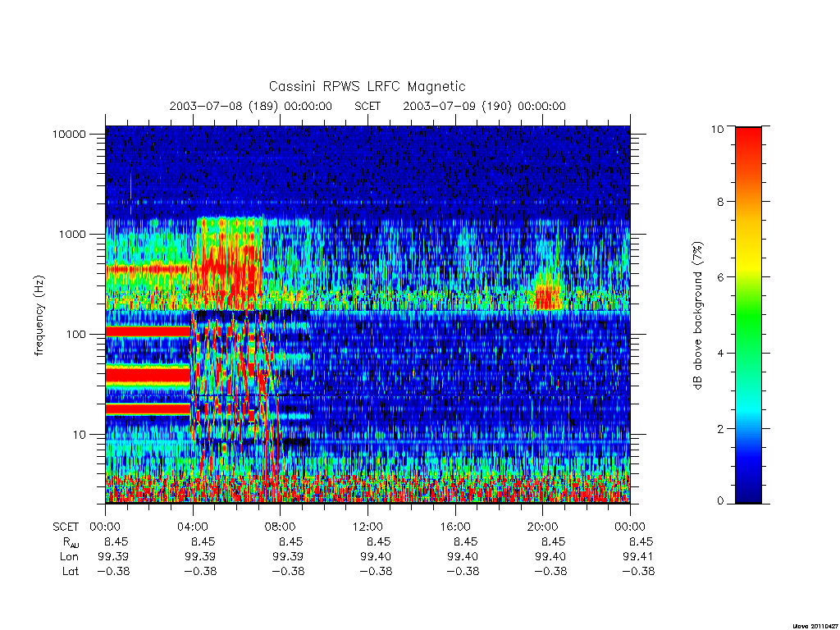Viewport: 840px width, 630px height.
Task: Click the 'Cassini RPWS LRFC Magnetic' plot title
Action: [367, 86]
